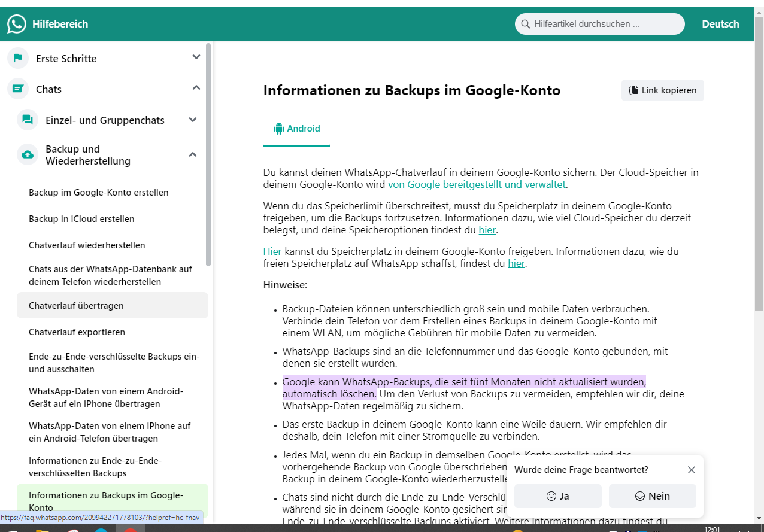This screenshot has height=532, width=764.
Task: Expand Einzel- und Gruppenchats chevron
Action: coord(193,120)
